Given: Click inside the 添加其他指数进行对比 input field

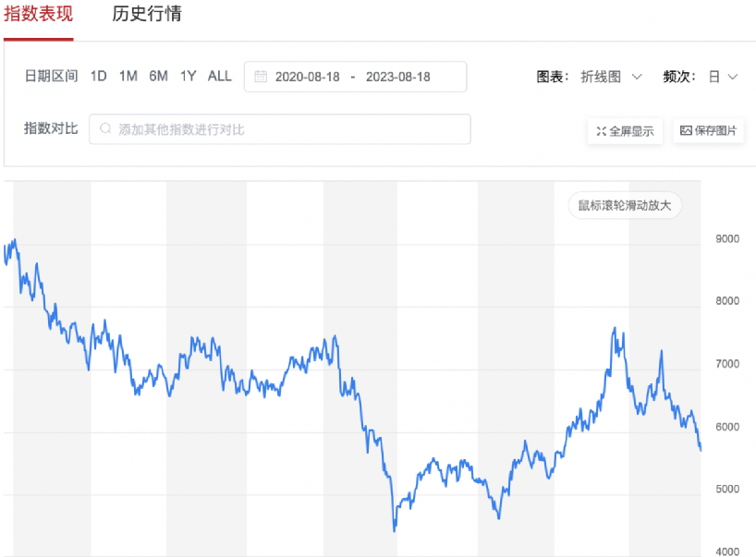Looking at the screenshot, I should [x=277, y=128].
